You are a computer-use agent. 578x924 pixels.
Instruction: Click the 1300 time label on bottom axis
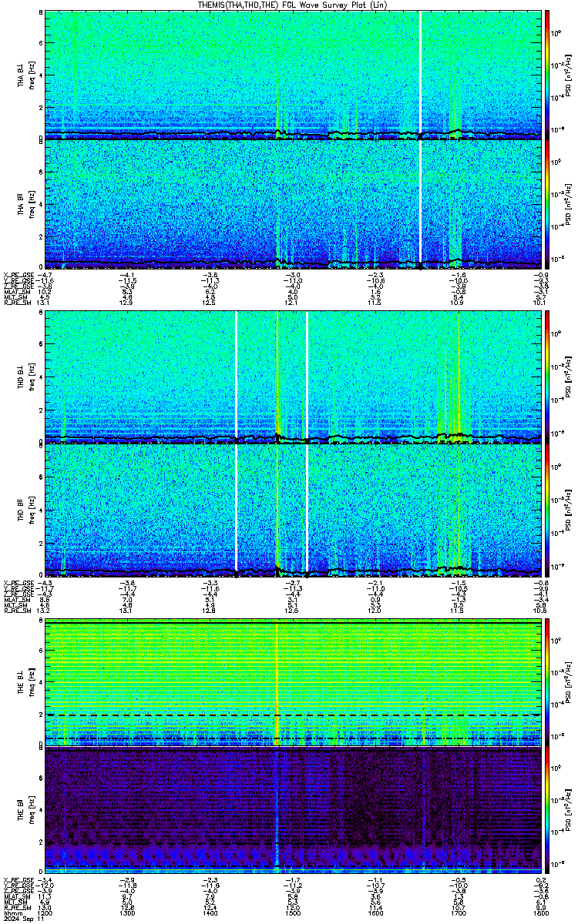[x=127, y=915]
